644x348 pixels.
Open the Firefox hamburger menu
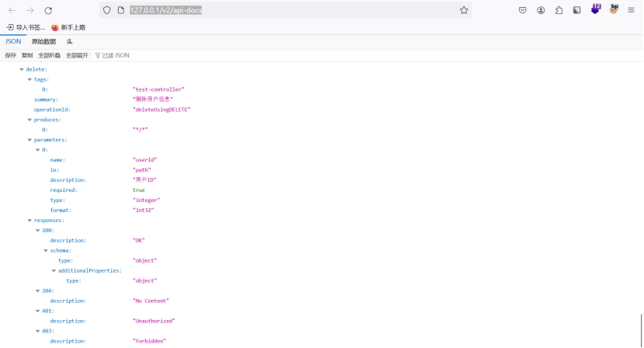click(631, 10)
